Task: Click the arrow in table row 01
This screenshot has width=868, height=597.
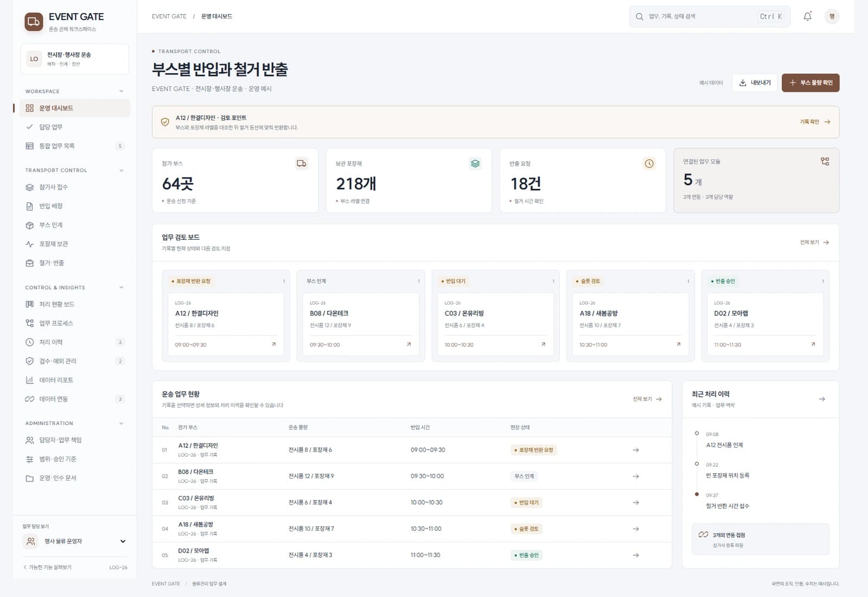Action: (x=636, y=450)
